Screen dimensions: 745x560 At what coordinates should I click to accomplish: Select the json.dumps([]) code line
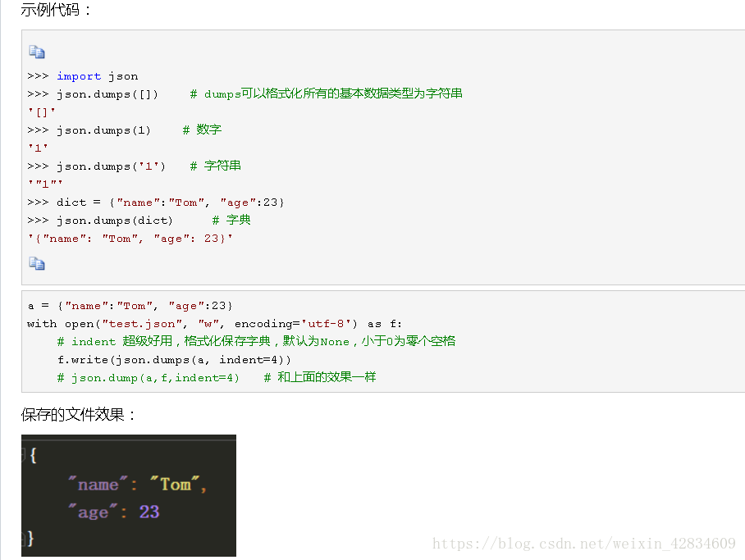(x=245, y=93)
